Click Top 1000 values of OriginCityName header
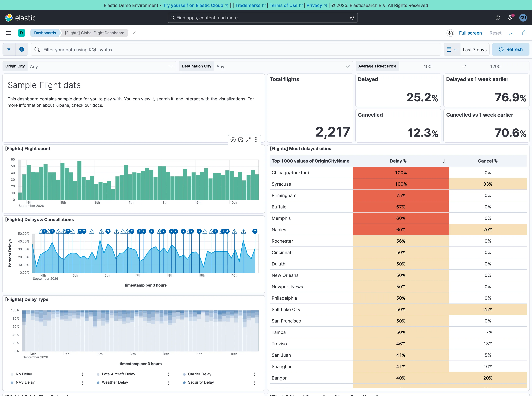This screenshot has width=532, height=396. click(310, 161)
